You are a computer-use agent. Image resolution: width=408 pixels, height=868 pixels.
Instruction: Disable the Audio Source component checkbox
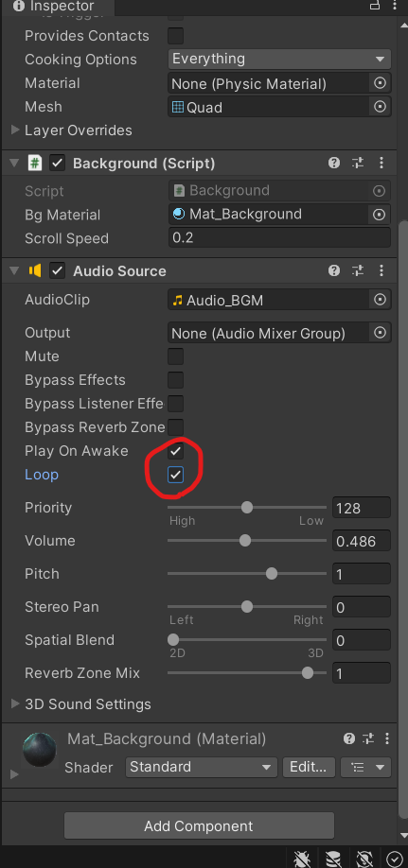[x=57, y=270]
